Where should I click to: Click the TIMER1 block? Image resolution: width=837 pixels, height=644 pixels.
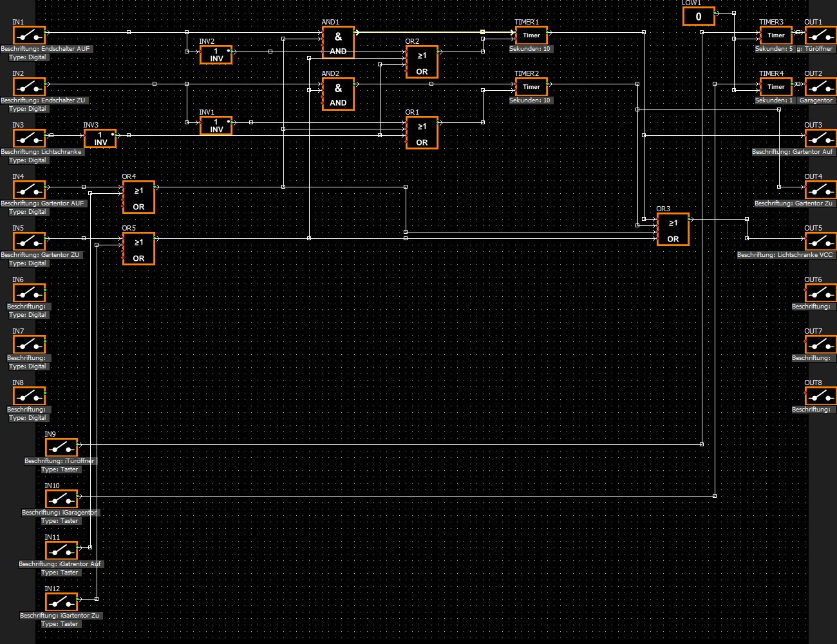pos(531,35)
